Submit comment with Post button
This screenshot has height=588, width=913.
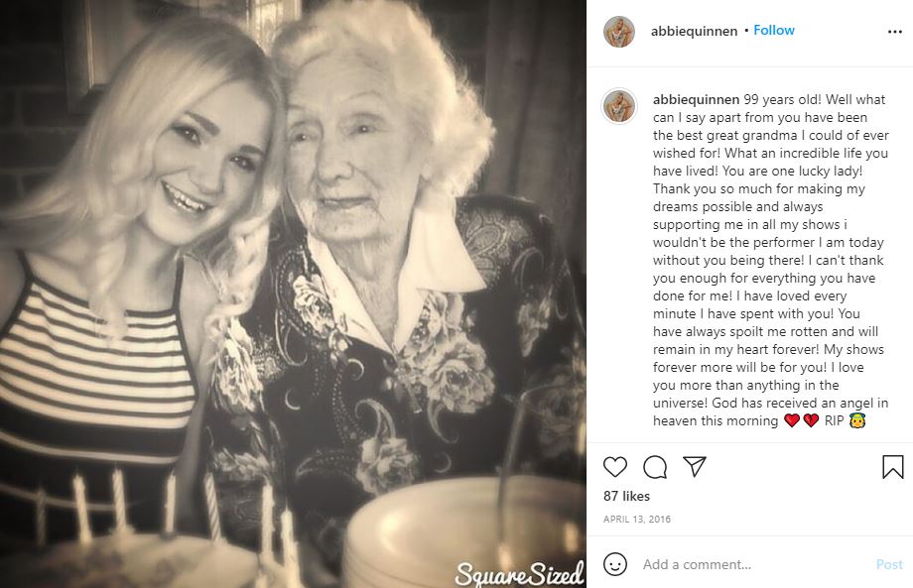(x=889, y=564)
